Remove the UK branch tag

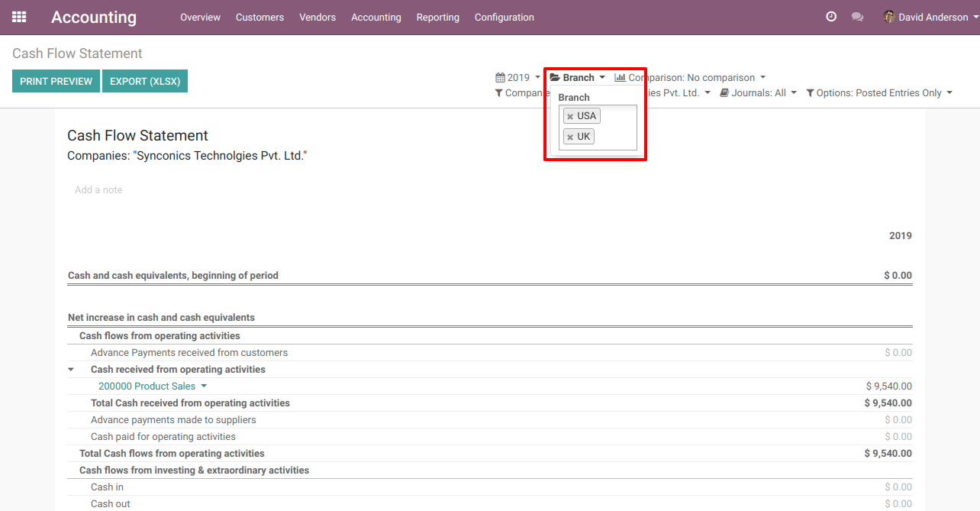pyautogui.click(x=570, y=137)
